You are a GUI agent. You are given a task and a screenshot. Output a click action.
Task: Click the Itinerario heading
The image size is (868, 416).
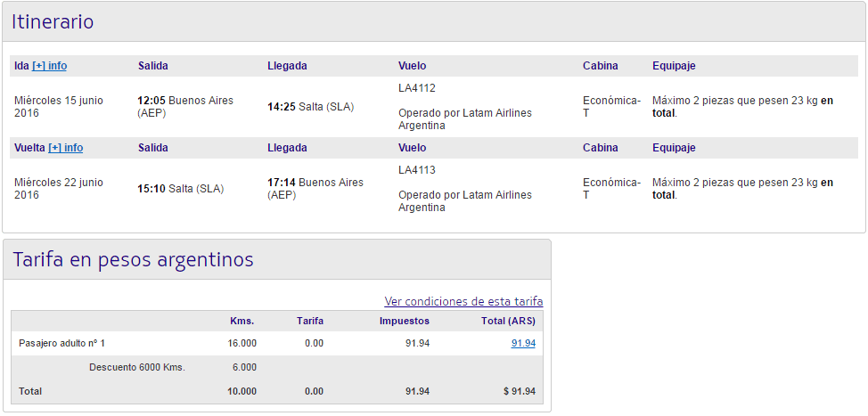[x=53, y=21]
